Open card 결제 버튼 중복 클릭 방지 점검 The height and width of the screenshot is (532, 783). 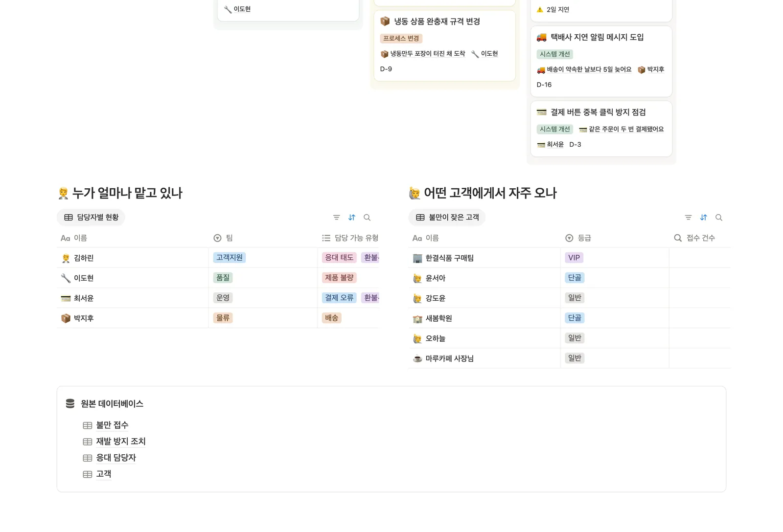[601, 129]
